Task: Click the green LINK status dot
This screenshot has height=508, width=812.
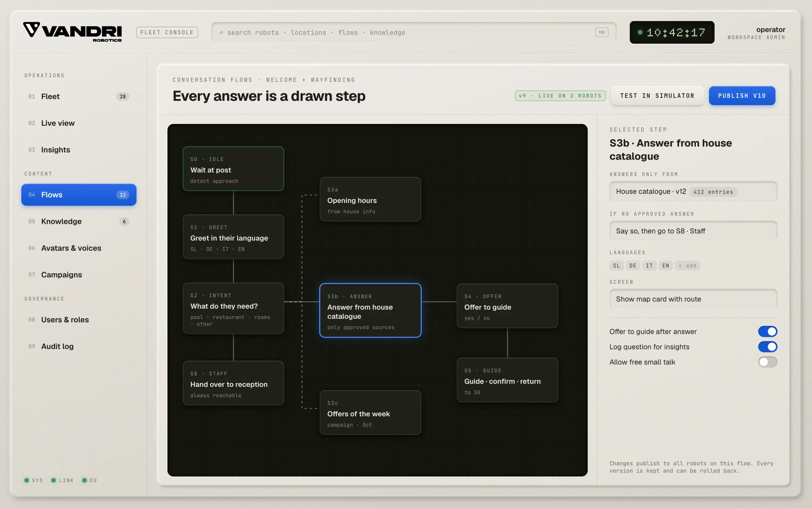Action: pyautogui.click(x=53, y=480)
